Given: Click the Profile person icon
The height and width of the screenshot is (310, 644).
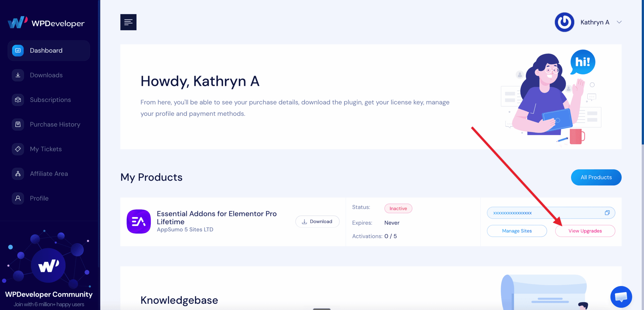Looking at the screenshot, I should (18, 198).
